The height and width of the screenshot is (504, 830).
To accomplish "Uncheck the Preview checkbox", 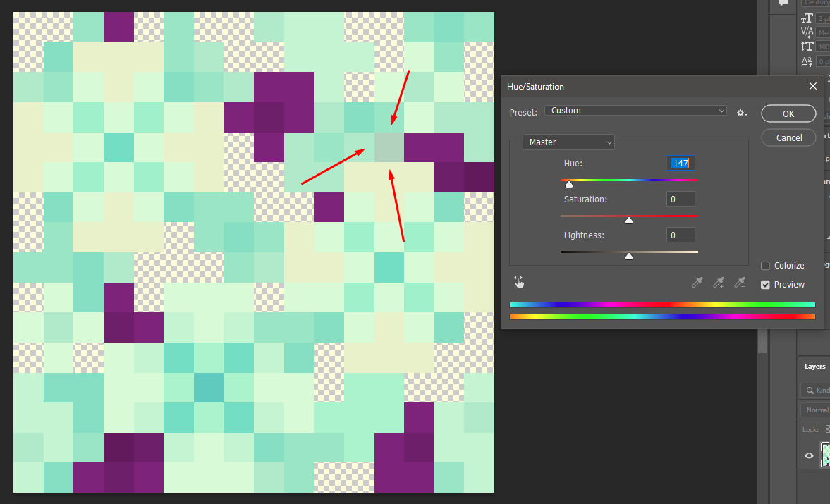I will point(765,285).
